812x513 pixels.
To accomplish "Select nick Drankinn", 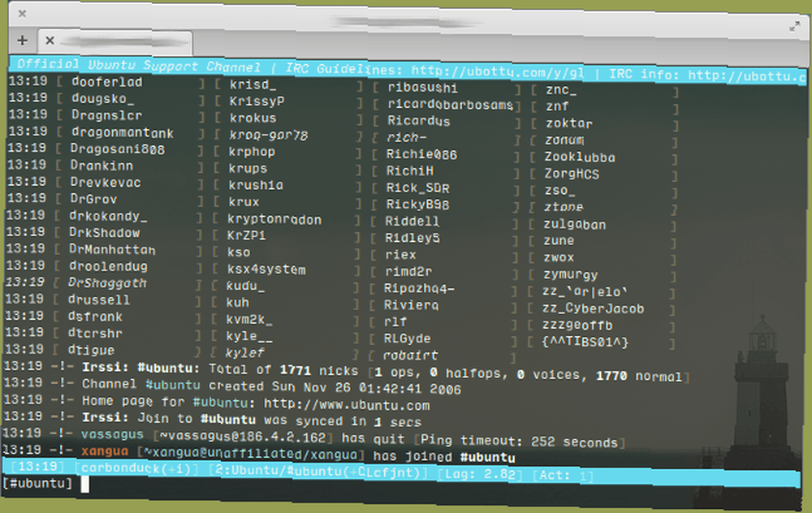I will (x=102, y=166).
